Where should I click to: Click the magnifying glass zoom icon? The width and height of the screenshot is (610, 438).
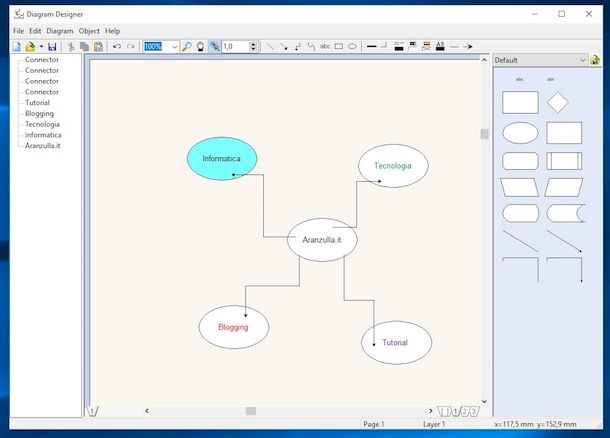click(187, 47)
